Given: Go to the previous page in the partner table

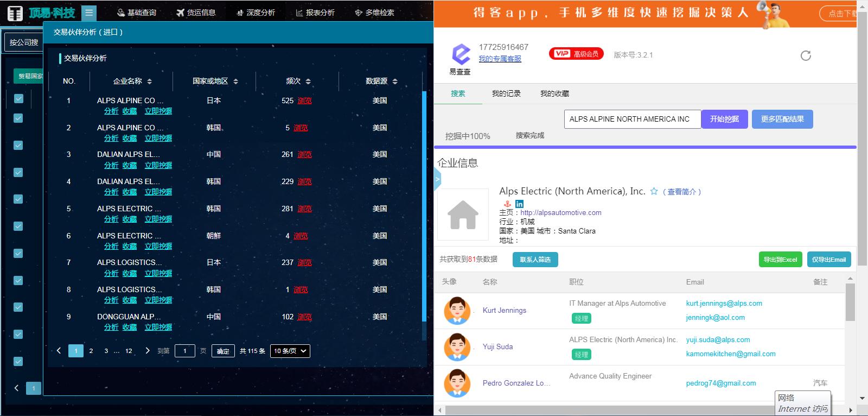Looking at the screenshot, I should (x=59, y=351).
